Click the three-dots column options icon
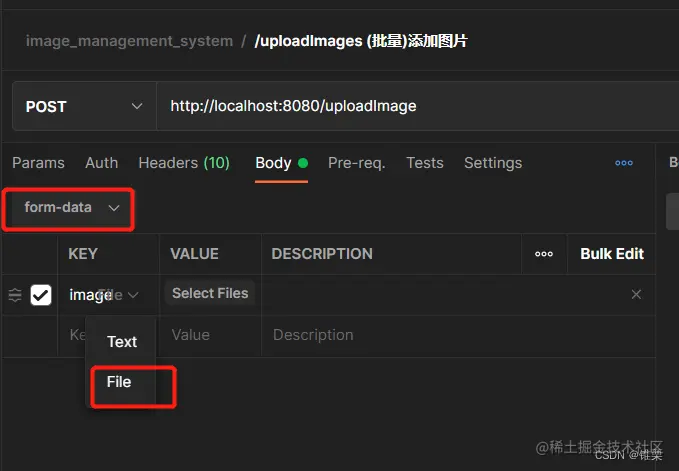The height and width of the screenshot is (471, 679). pyautogui.click(x=544, y=254)
